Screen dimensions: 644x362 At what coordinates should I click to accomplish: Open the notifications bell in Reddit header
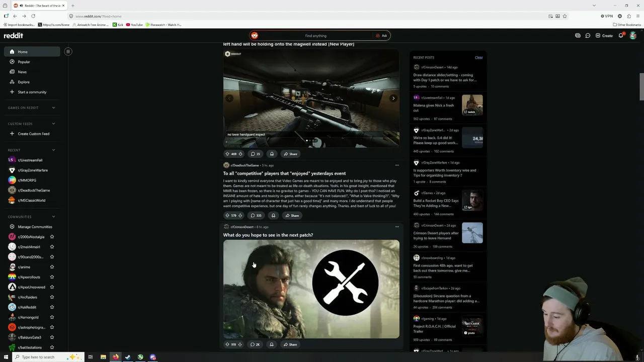tap(621, 36)
